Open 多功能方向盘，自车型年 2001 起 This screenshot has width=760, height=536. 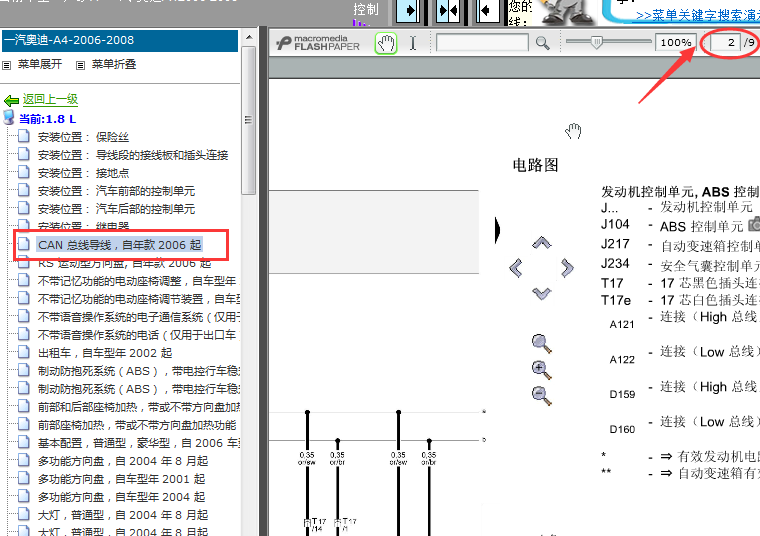[122, 479]
